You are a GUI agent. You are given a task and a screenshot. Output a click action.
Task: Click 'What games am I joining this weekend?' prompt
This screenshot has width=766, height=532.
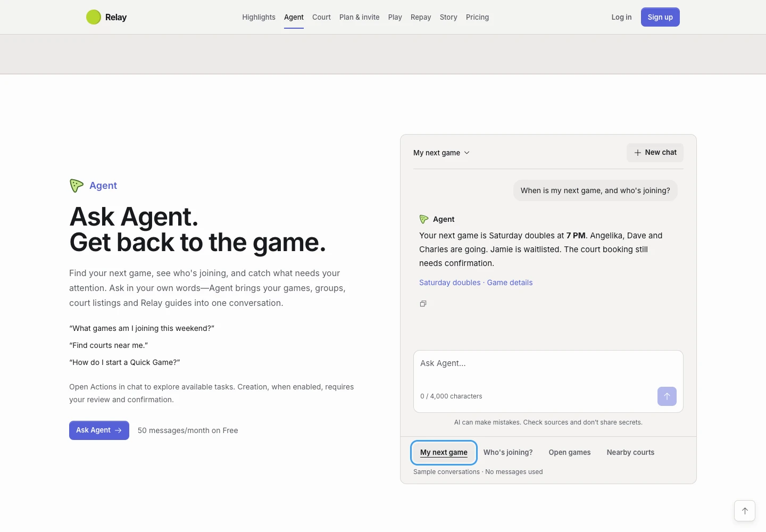tap(141, 328)
